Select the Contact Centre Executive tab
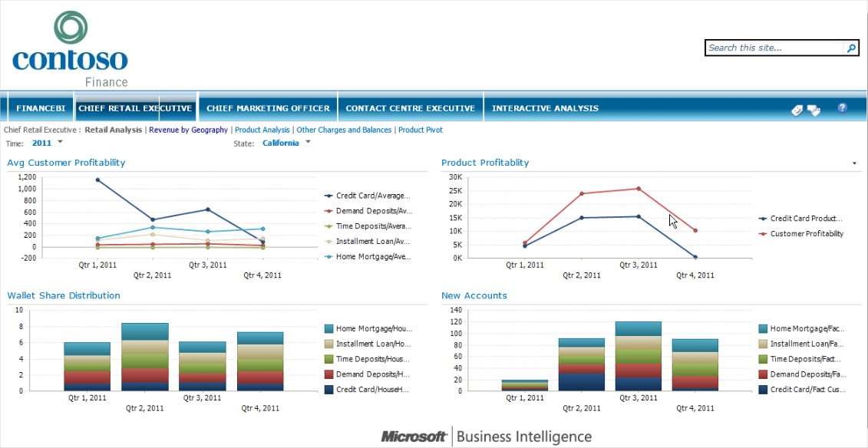Screen dimensions: 868x448 pos(411,108)
